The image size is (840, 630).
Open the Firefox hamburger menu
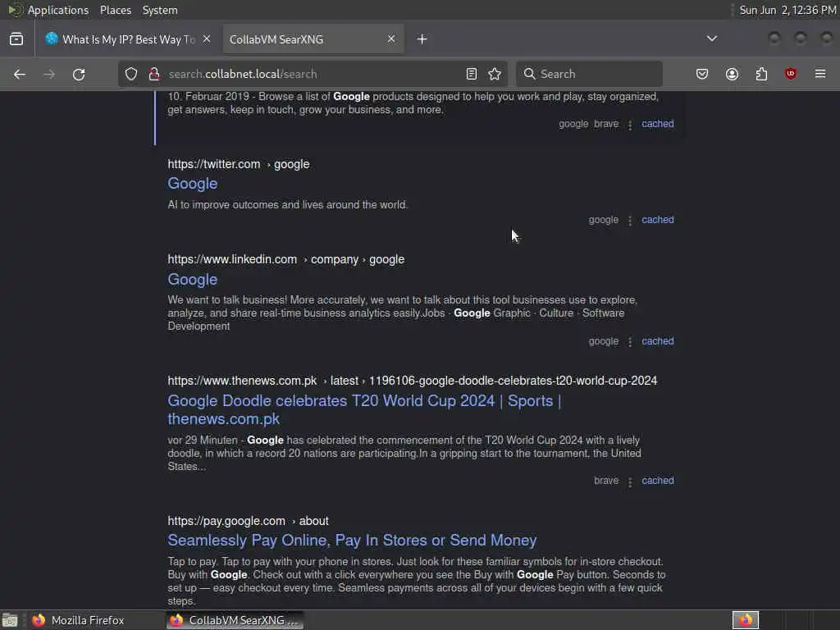point(820,74)
